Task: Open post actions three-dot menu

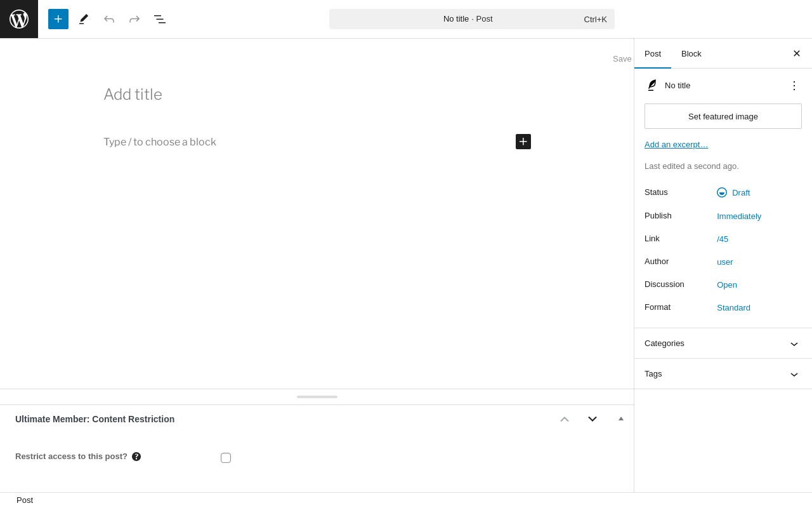Action: (x=794, y=86)
